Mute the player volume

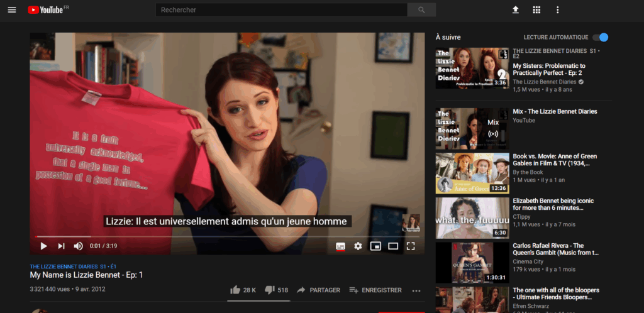[x=78, y=246]
